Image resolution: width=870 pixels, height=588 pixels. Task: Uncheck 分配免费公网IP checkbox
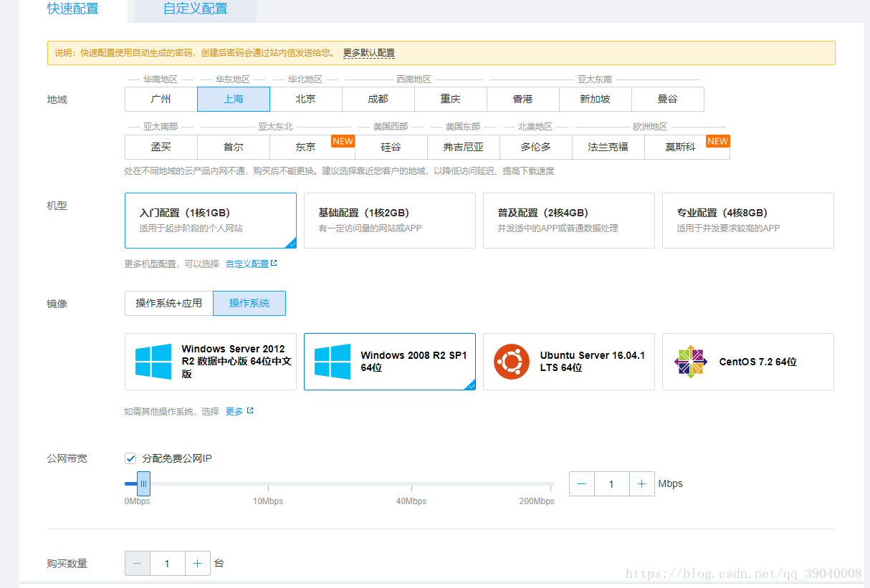[x=130, y=458]
